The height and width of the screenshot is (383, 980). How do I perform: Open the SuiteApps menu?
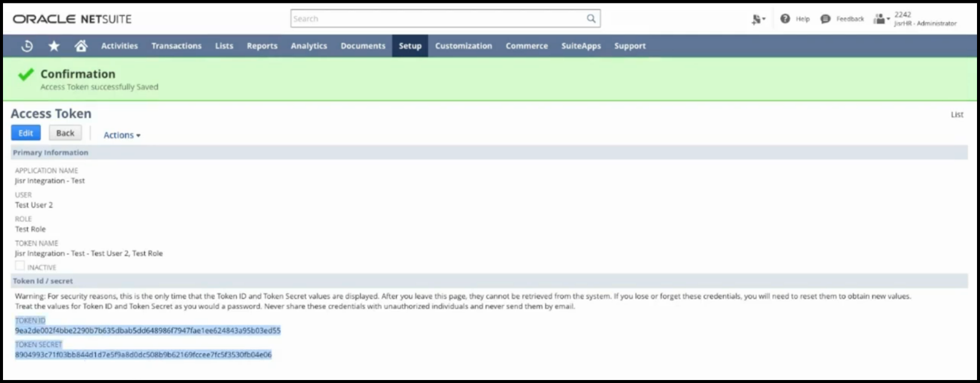click(580, 46)
